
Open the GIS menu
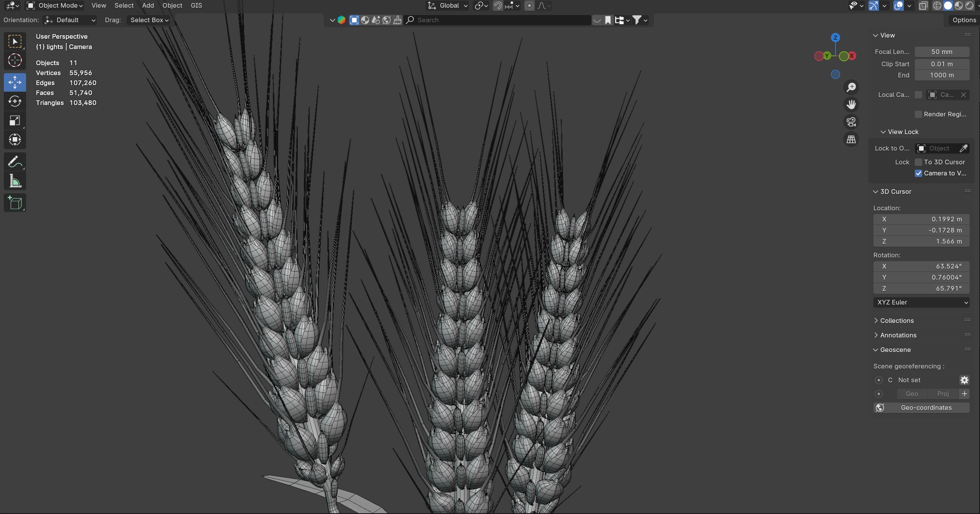196,5
